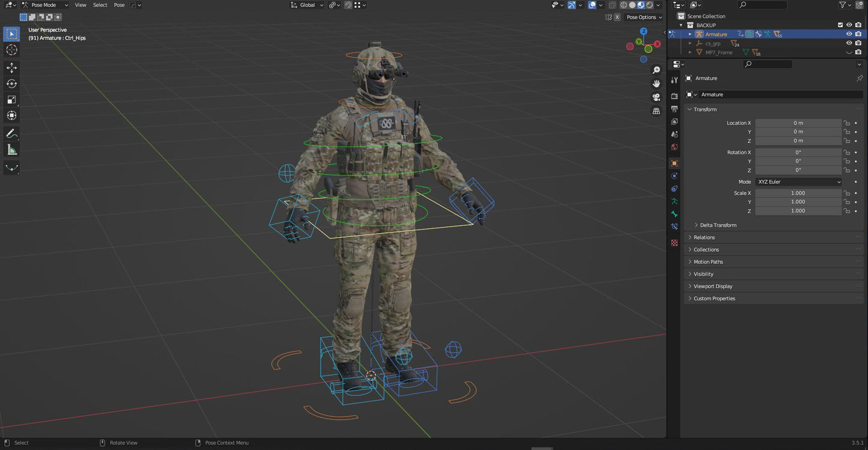The image size is (868, 450).
Task: Click the Pose Options button
Action: click(644, 17)
